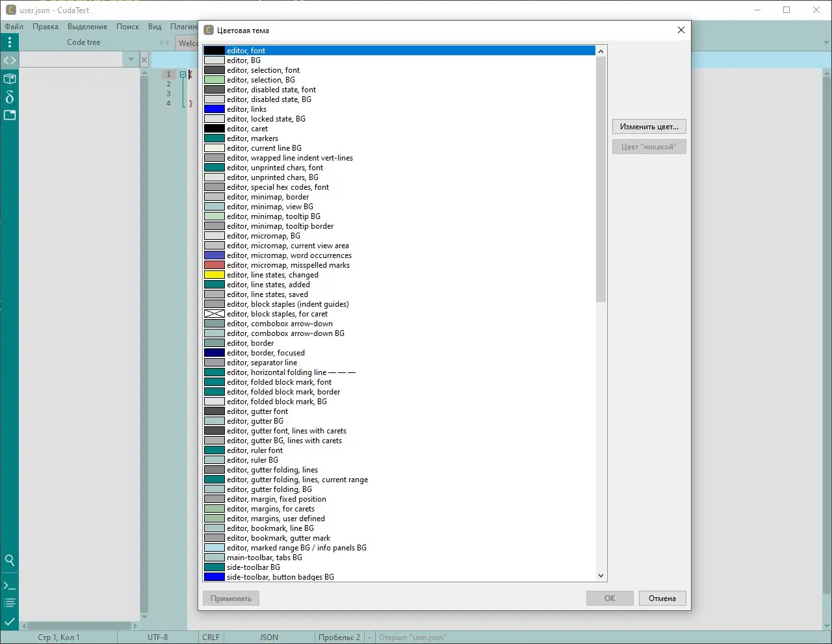Select the "editor, BG" list row
This screenshot has width=832, height=644.
click(x=399, y=60)
